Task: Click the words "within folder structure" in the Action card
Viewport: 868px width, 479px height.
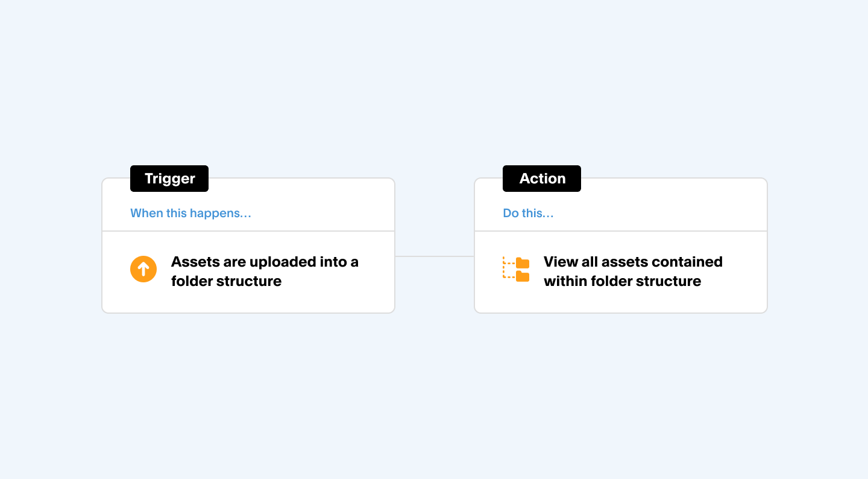Action: [622, 281]
